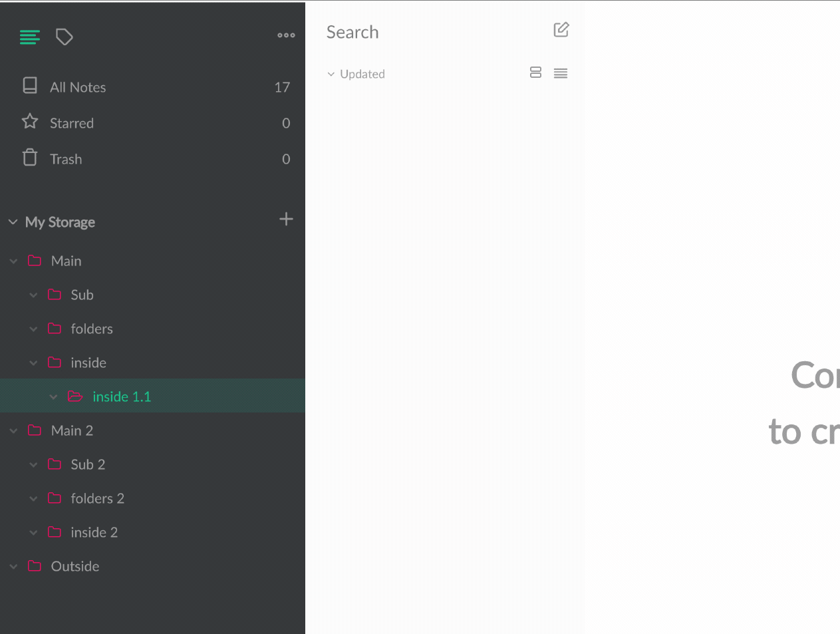
Task: Click the inside 2 folder icon
Action: [x=55, y=532]
